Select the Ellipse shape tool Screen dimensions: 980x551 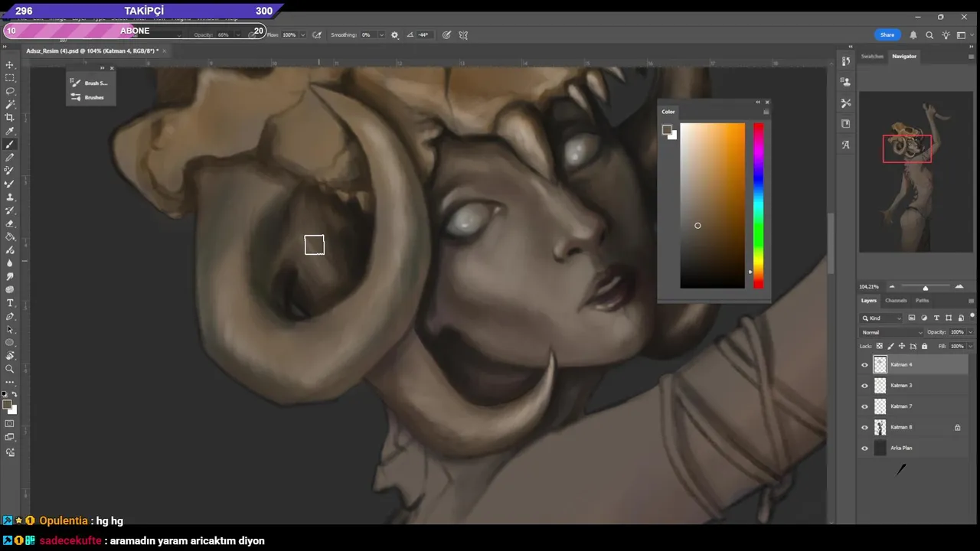point(10,343)
